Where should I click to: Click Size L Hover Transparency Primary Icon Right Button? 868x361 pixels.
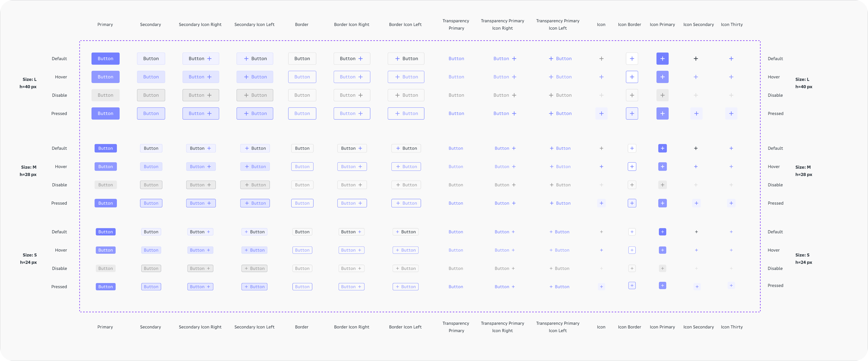tap(505, 77)
